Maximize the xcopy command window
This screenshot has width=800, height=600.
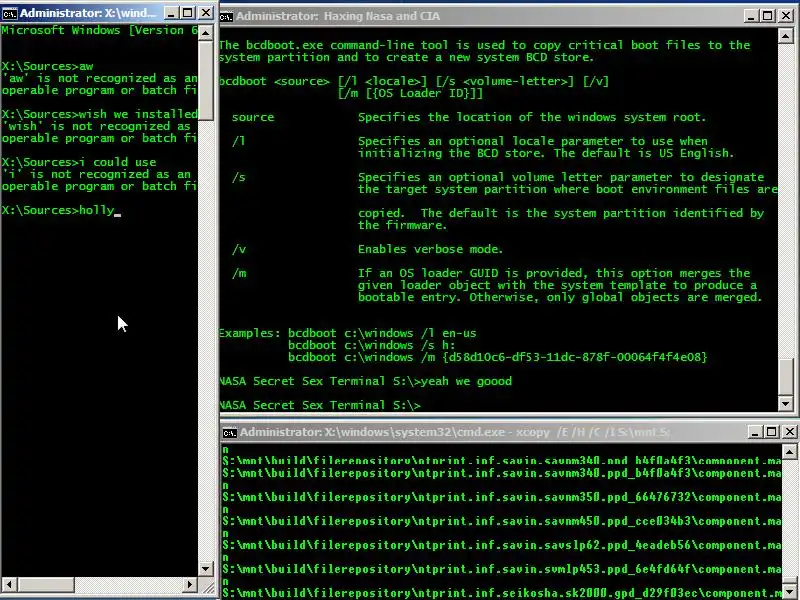coord(771,432)
